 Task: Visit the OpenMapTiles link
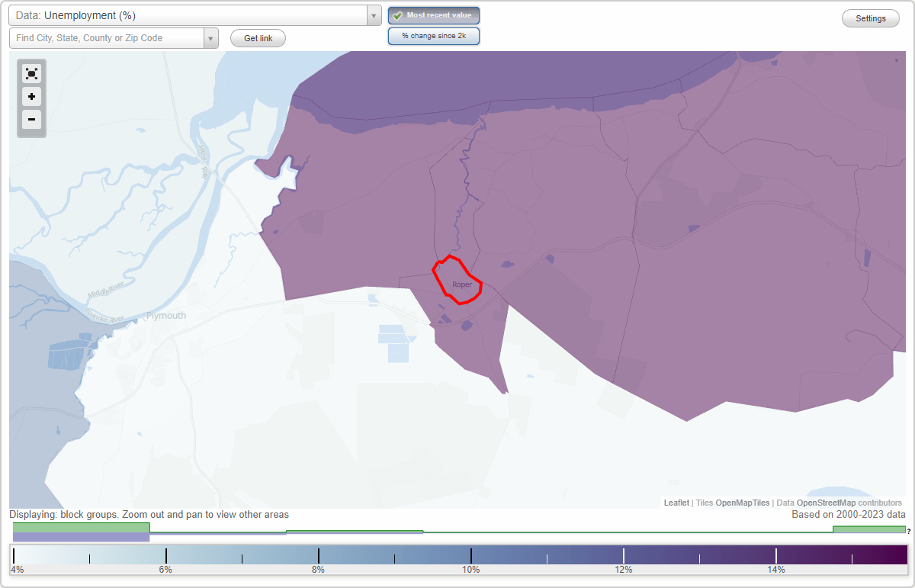pyautogui.click(x=743, y=503)
